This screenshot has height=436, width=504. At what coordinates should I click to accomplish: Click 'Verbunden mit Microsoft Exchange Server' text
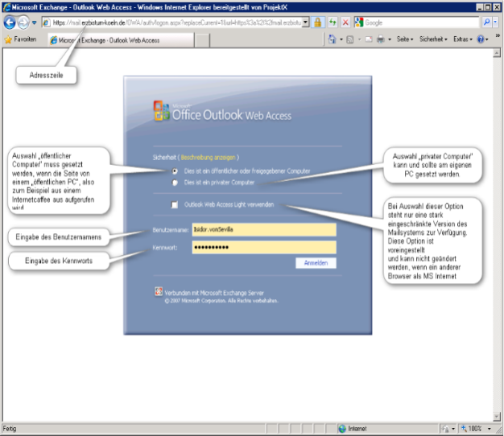click(x=214, y=293)
